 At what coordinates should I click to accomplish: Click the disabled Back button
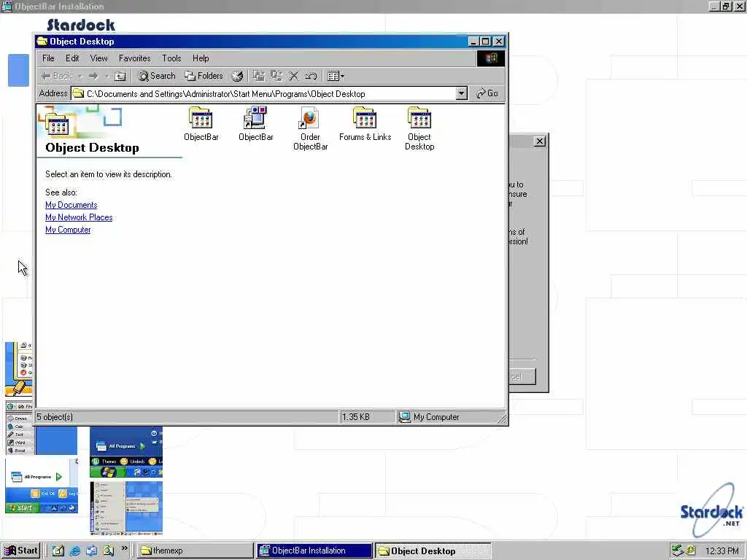[x=56, y=76]
